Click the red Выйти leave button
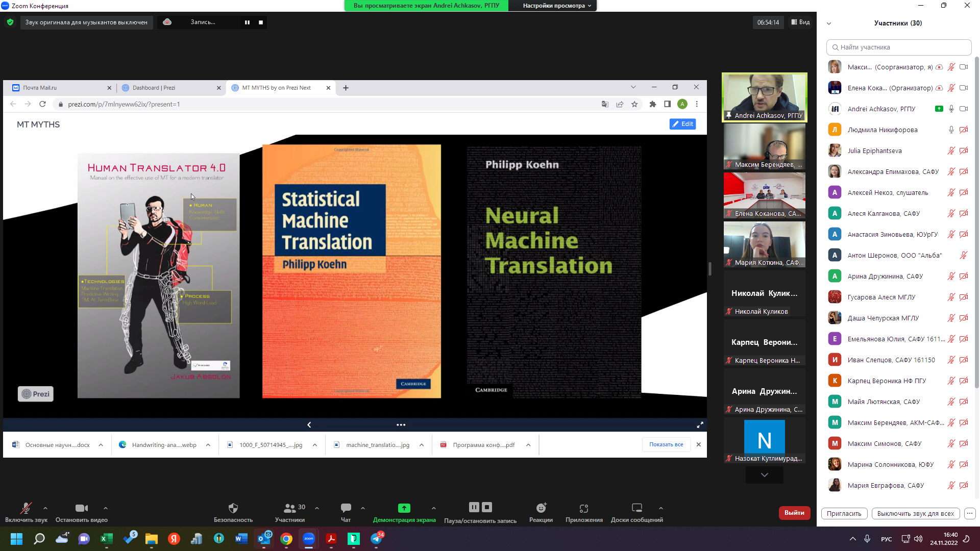 coord(794,513)
